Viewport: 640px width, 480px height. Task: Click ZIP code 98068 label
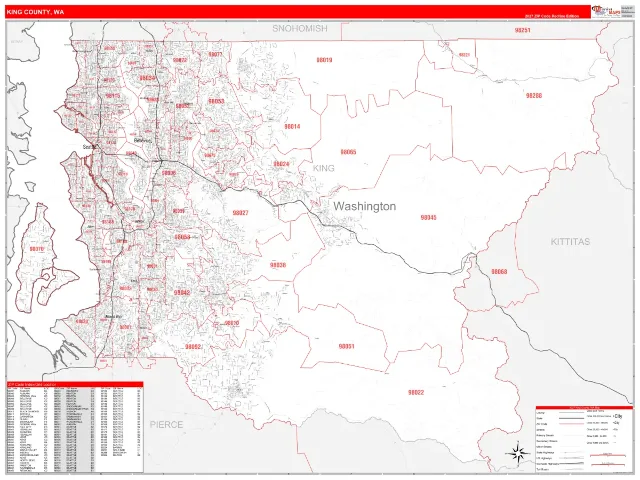499,271
